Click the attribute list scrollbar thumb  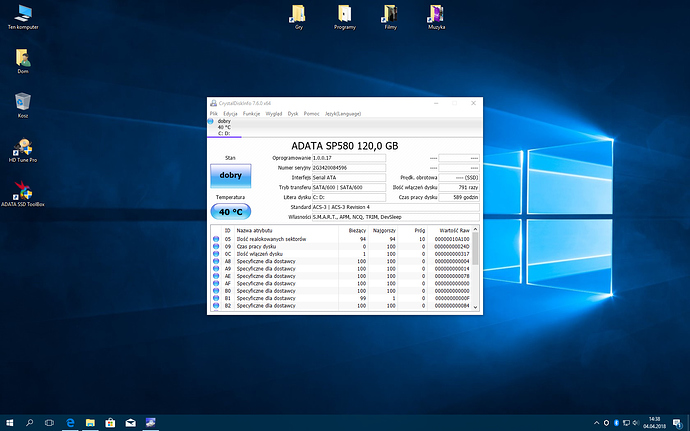click(475, 248)
